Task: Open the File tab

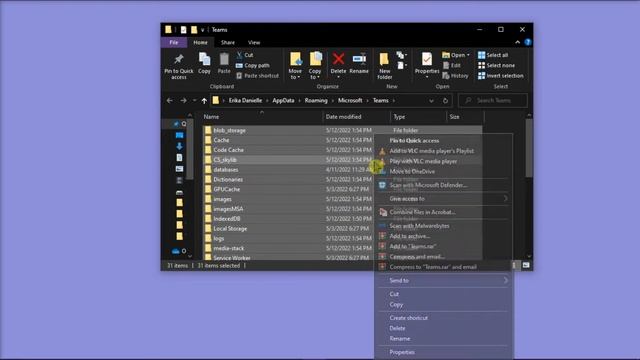Action: 174,42
